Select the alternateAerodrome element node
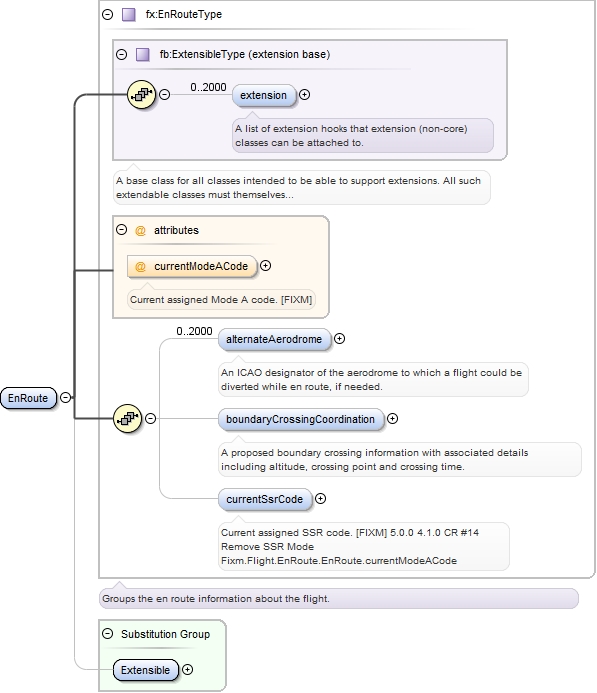The image size is (597, 693). (274, 339)
